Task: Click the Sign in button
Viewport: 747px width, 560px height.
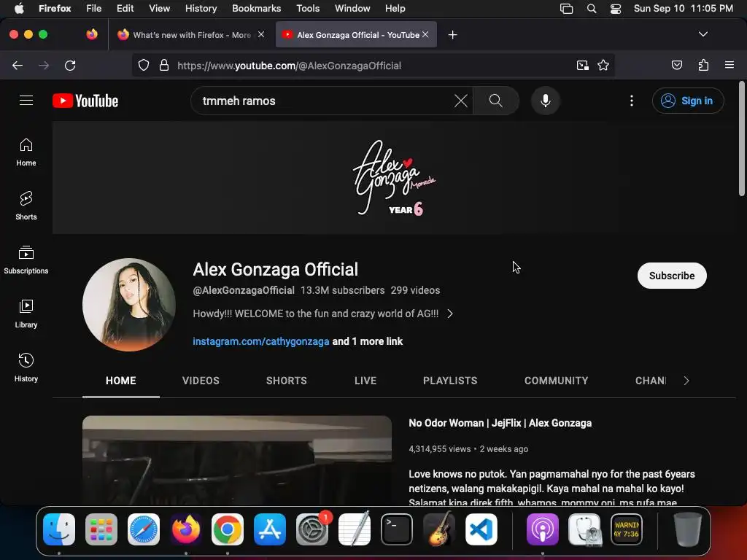Action: (x=687, y=101)
